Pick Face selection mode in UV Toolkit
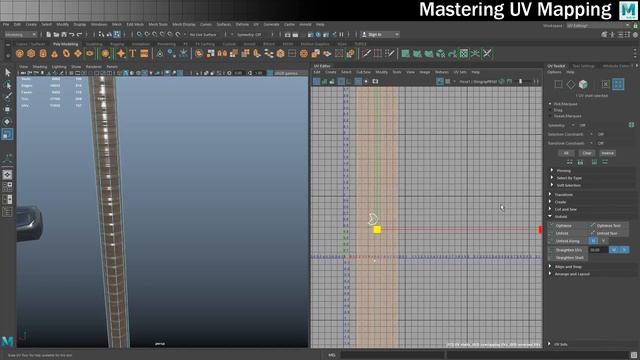This screenshot has width=640, height=360. pyautogui.click(x=583, y=84)
